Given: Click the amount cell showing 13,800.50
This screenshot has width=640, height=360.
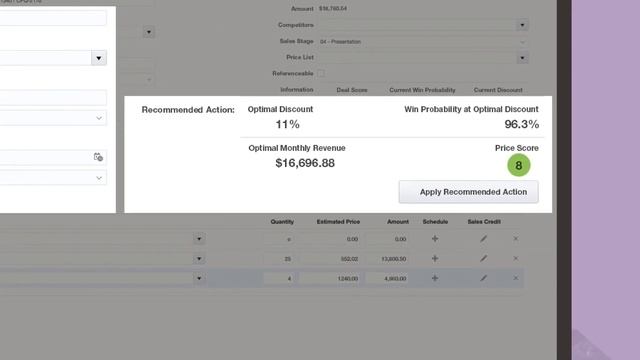Looking at the screenshot, I should click(x=387, y=259).
